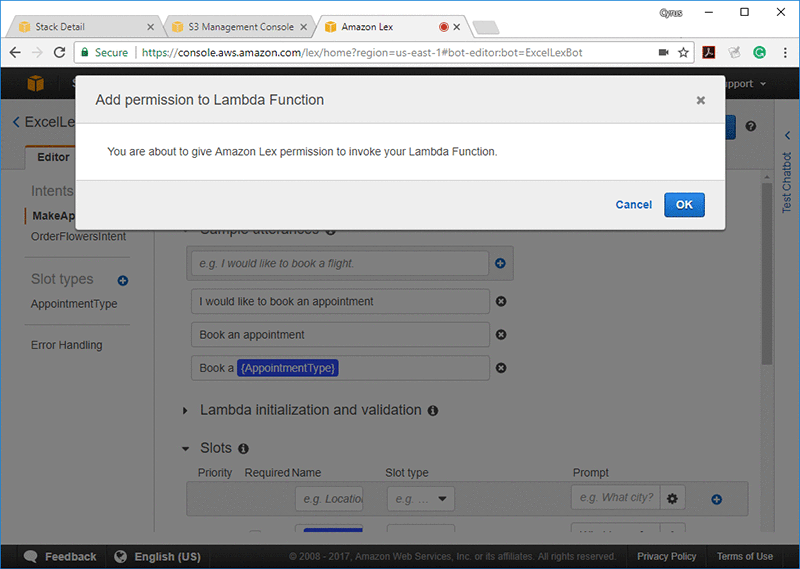The height and width of the screenshot is (569, 800).
Task: Open the Privacy Policy link
Action: 666,556
